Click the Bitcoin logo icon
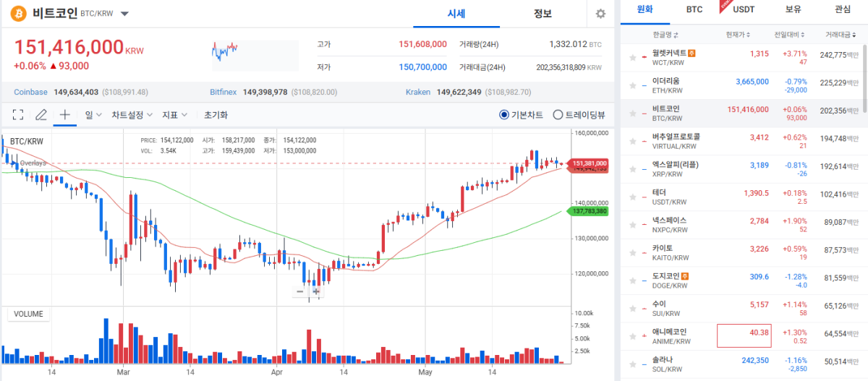The width and height of the screenshot is (868, 381). pos(19,14)
